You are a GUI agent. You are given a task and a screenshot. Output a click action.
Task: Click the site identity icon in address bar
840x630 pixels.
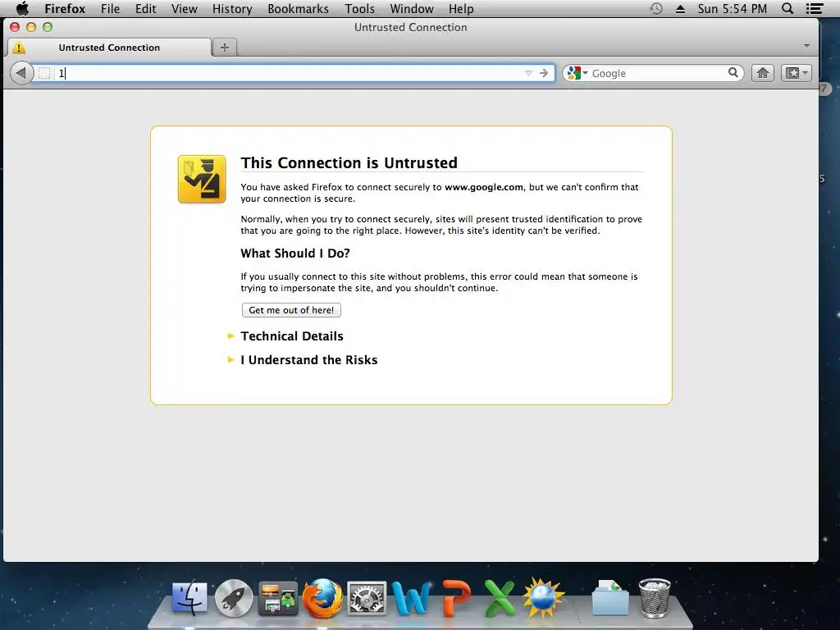44,73
